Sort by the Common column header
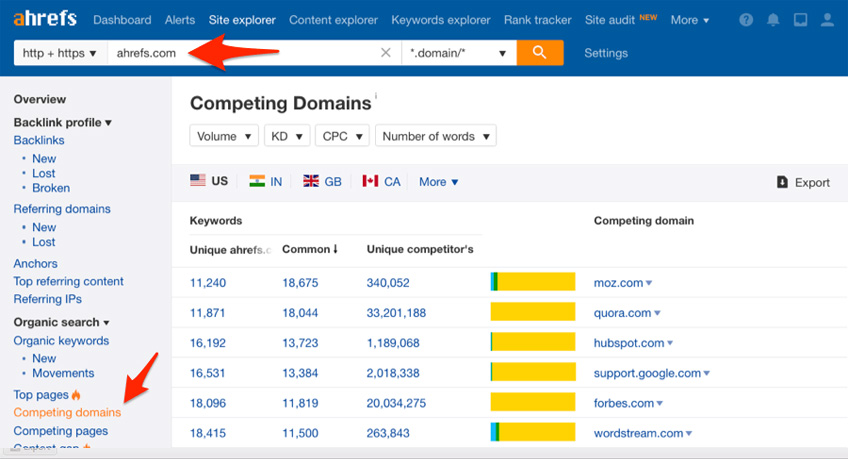The width and height of the screenshot is (848, 459). click(310, 249)
